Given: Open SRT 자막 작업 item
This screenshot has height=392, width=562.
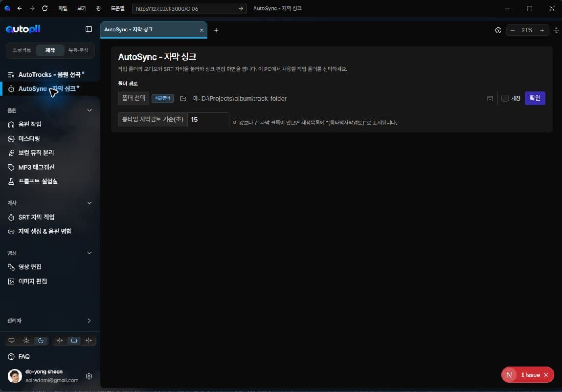Looking at the screenshot, I should 50,217.
